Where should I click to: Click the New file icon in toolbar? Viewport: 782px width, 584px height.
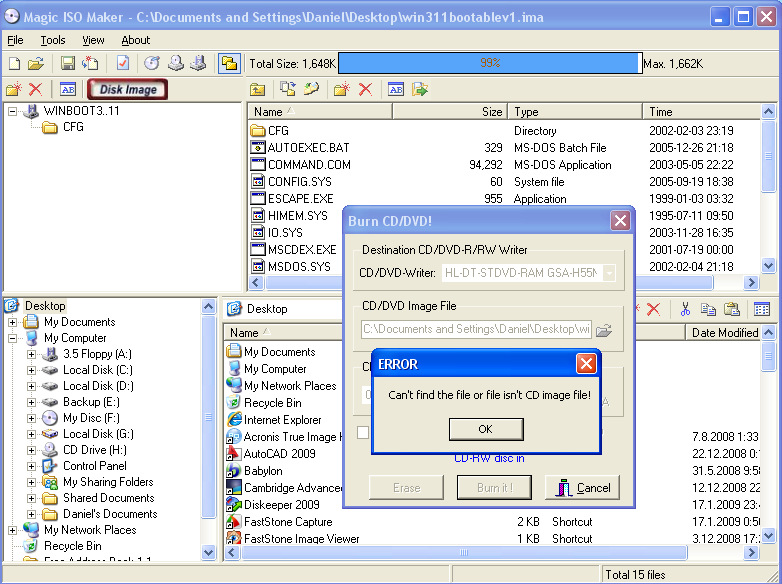[x=14, y=64]
